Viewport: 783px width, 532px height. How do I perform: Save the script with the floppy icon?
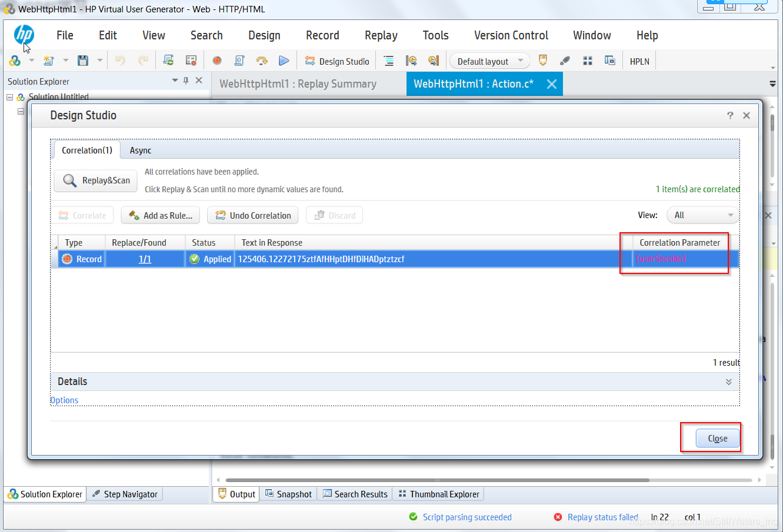[x=83, y=61]
